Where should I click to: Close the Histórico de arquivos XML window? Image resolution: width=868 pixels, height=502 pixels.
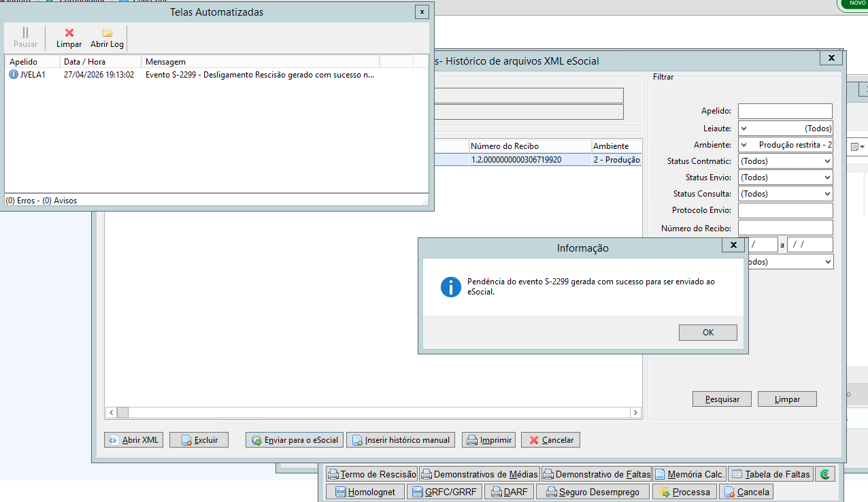coord(831,58)
